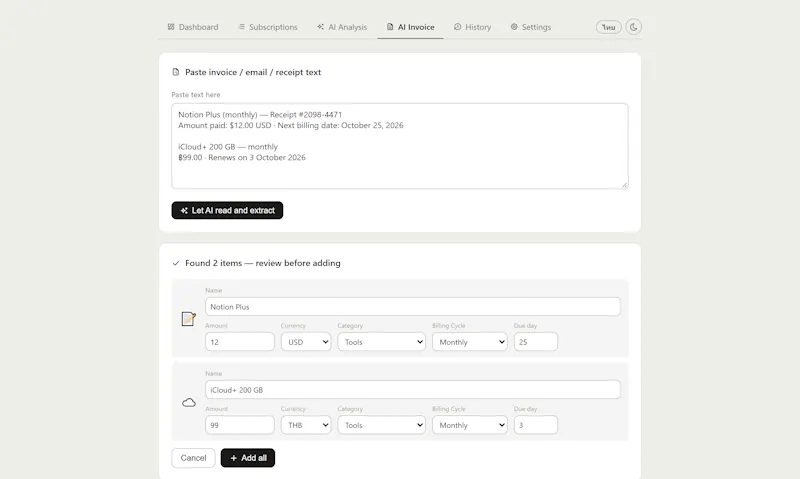The height and width of the screenshot is (479, 800).
Task: Click the Found 2 items review heading
Action: coord(263,263)
